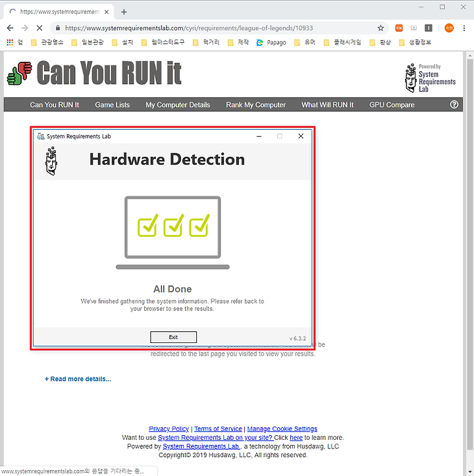474x476 pixels.
Task: Bookmark this page with the star icon
Action: [x=381, y=28]
